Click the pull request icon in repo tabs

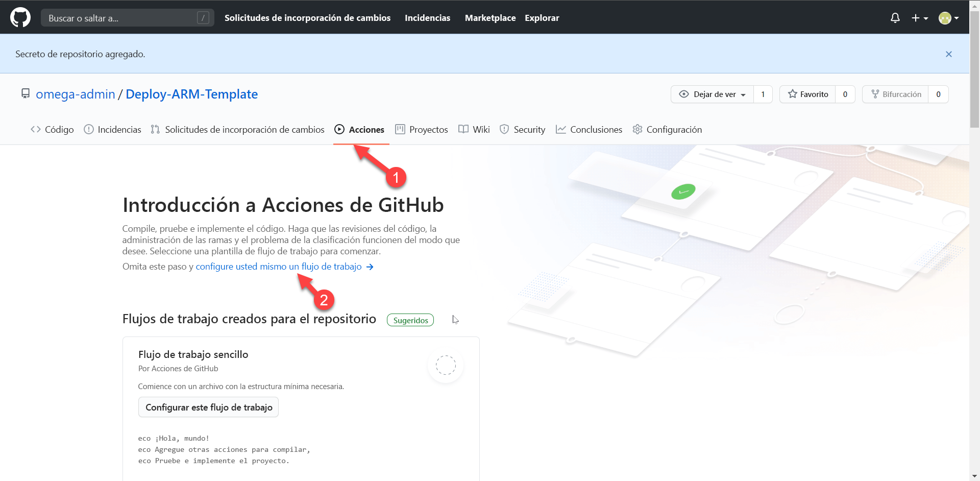155,129
